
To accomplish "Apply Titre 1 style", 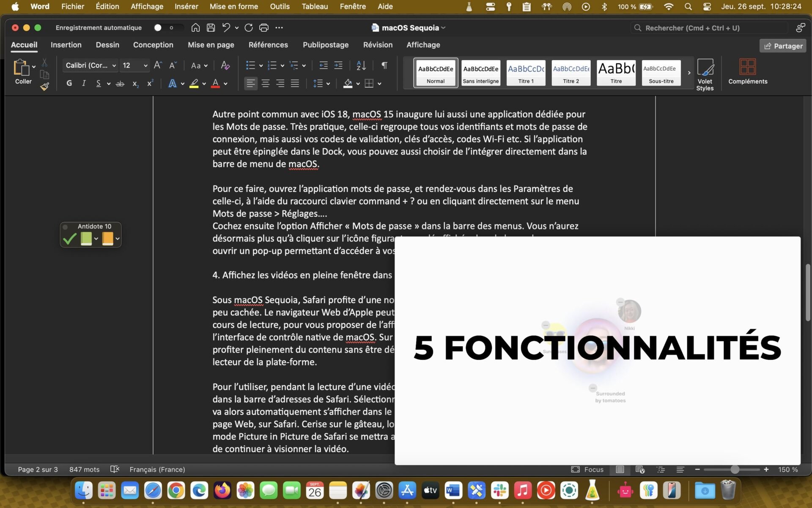I will tap(526, 73).
